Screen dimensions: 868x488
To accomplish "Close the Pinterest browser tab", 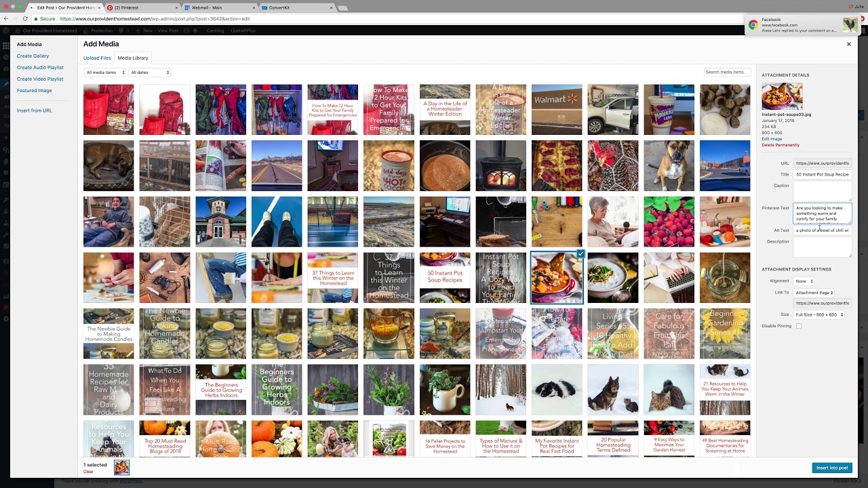I will pos(178,8).
